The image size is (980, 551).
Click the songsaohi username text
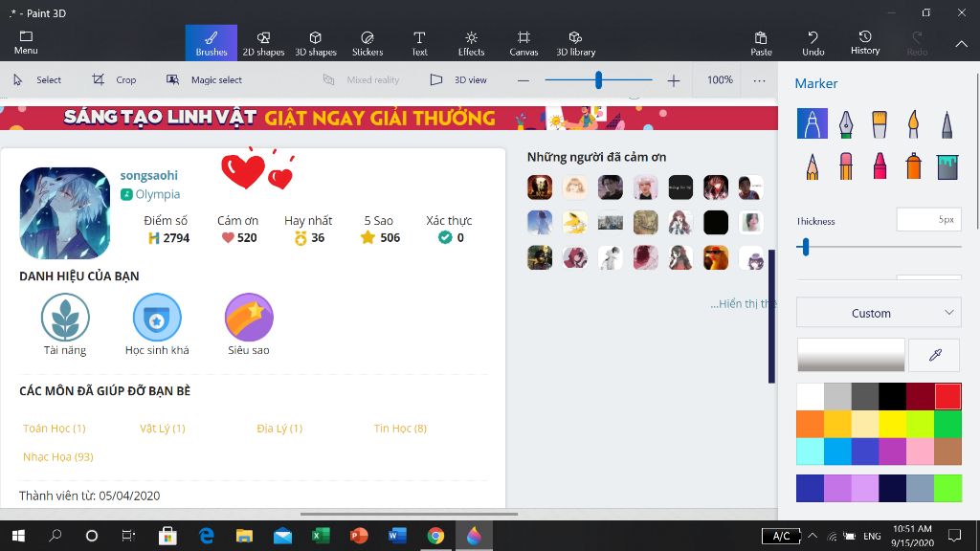click(148, 176)
